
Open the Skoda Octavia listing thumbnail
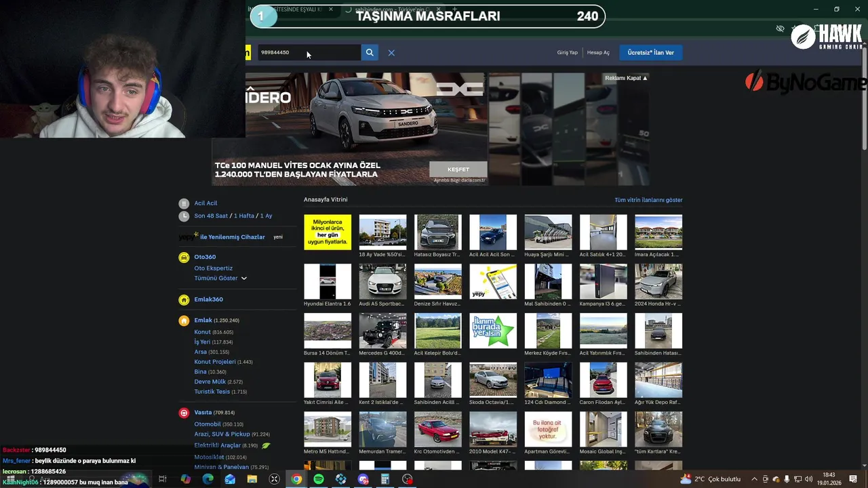point(493,380)
